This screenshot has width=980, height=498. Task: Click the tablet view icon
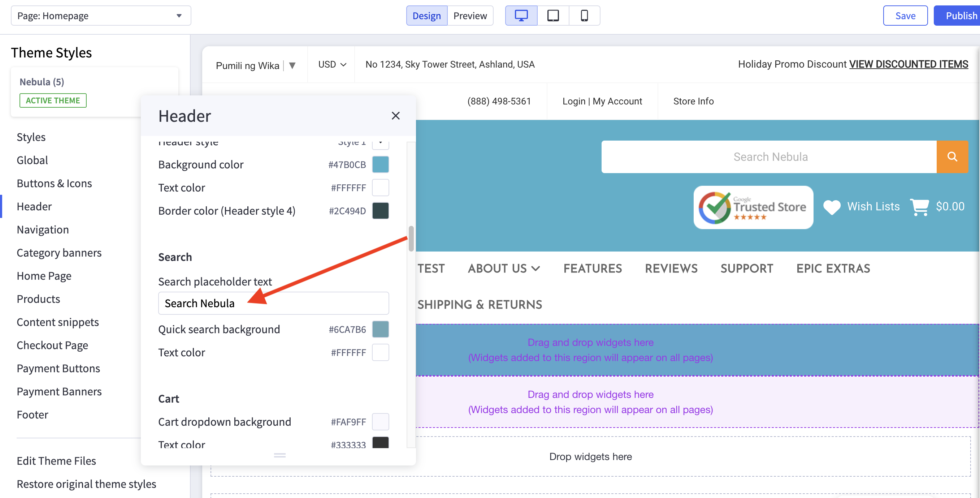pos(552,15)
